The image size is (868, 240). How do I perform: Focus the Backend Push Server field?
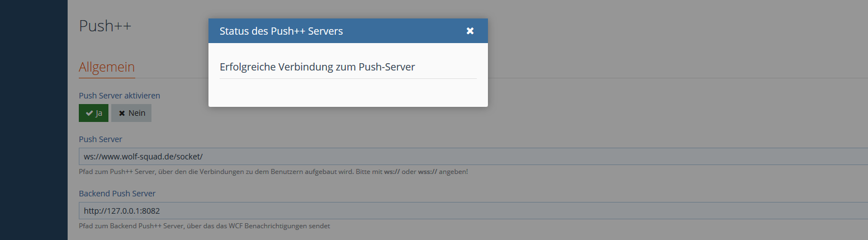(447, 210)
